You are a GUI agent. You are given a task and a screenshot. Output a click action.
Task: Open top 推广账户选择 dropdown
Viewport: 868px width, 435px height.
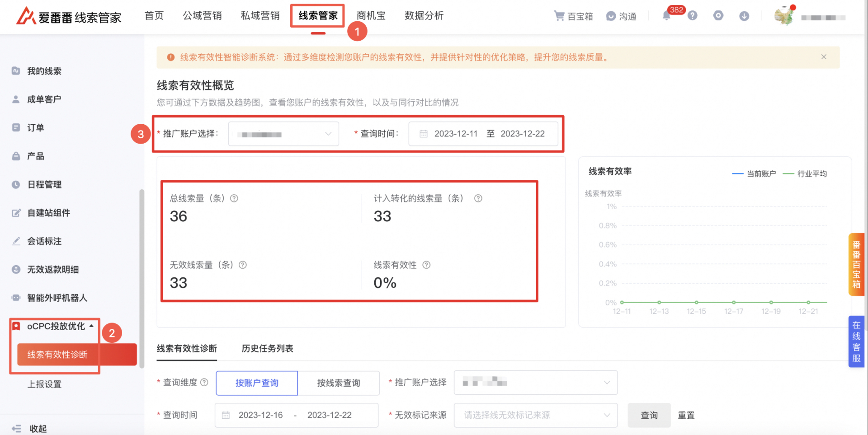(283, 134)
